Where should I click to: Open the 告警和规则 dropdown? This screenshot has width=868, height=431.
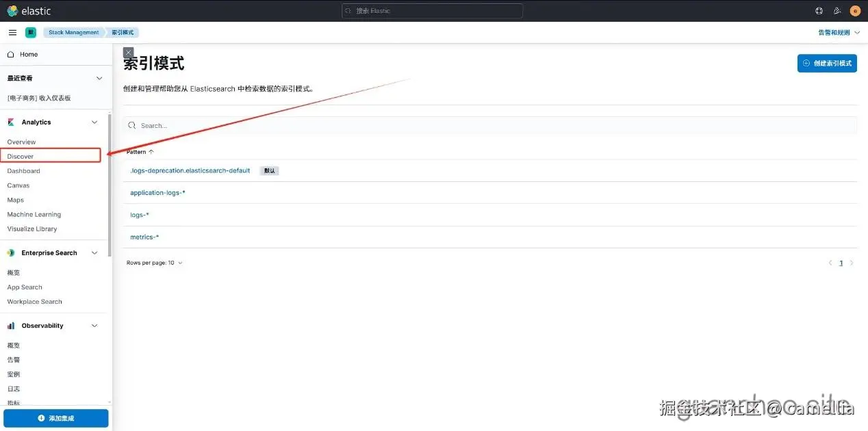pyautogui.click(x=839, y=33)
